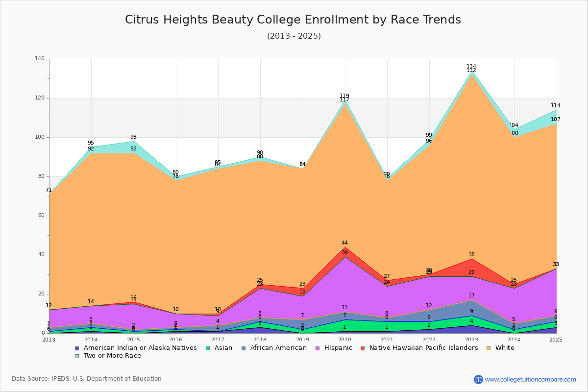
Task: Toggle the White series legend label
Action: pyautogui.click(x=505, y=348)
